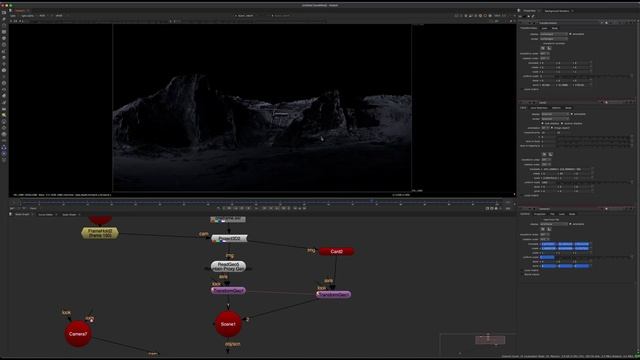Click import chan file button in Card panel
Screen dimensions: 640x360
click(x=544, y=154)
